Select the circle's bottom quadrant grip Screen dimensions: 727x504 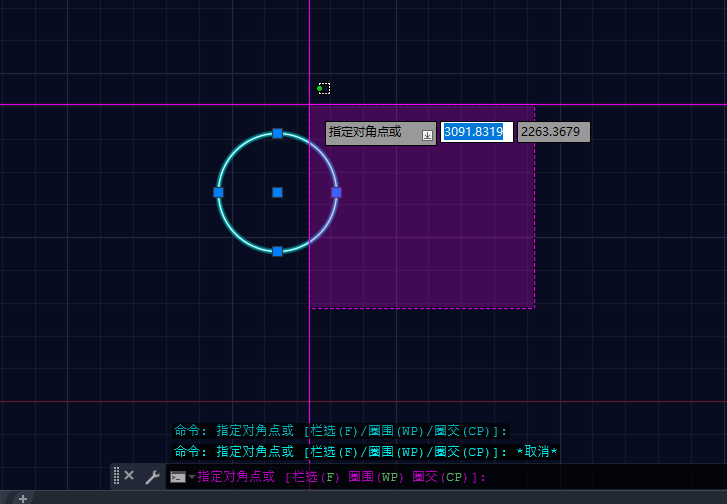(x=278, y=251)
